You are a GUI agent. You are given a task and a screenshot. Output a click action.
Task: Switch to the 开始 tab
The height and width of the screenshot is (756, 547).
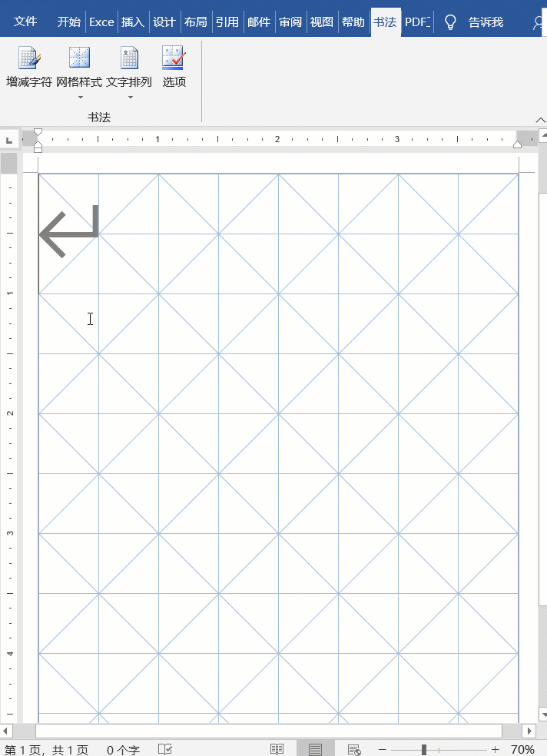[68, 22]
